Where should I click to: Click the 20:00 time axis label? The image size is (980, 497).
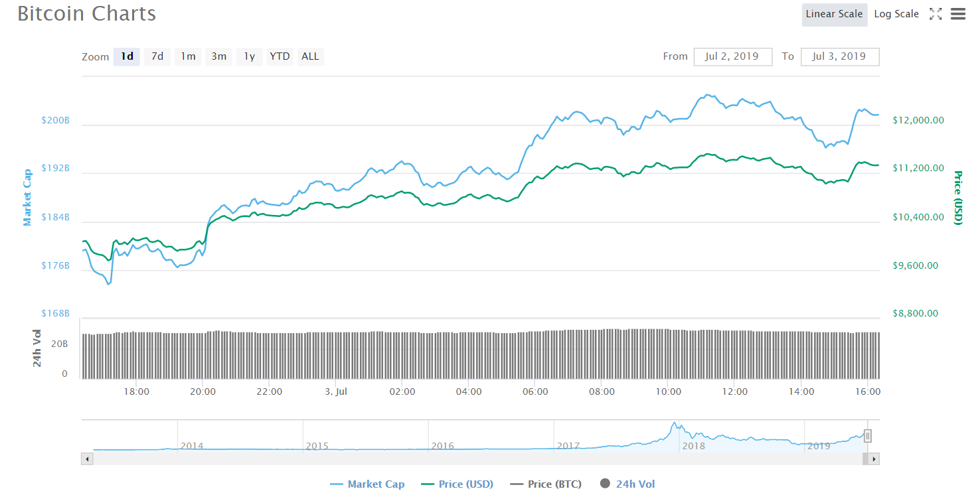tap(203, 391)
